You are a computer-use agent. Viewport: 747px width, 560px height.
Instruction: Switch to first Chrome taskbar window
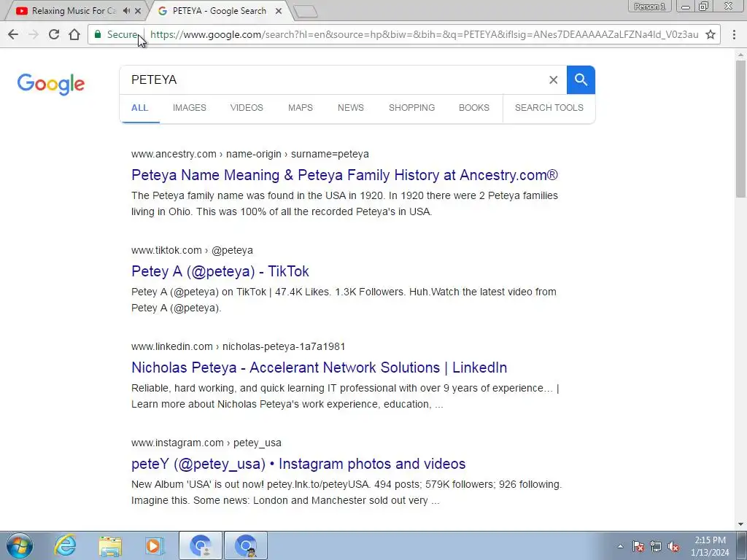201,545
